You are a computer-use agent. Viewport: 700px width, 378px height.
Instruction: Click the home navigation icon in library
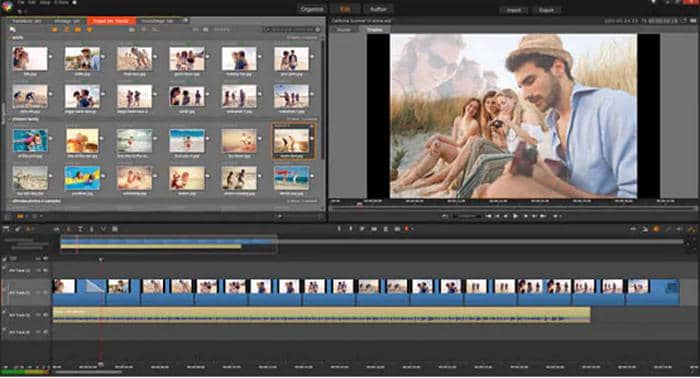pos(12,29)
